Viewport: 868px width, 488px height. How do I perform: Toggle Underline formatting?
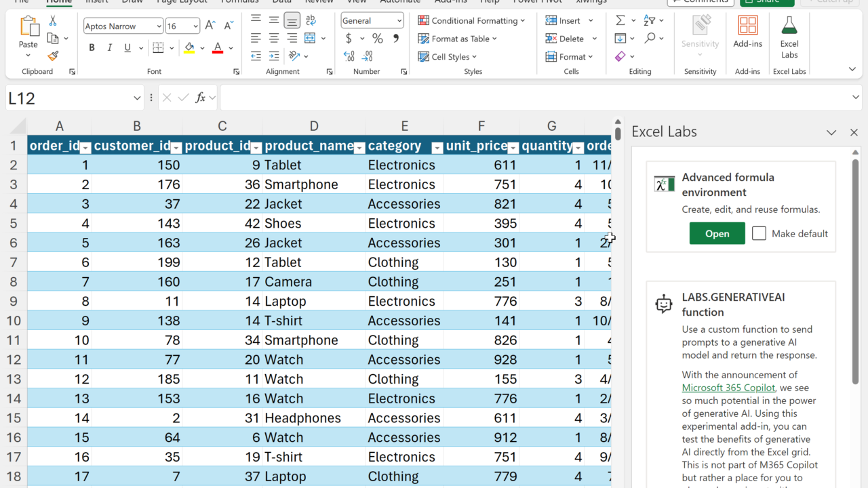tap(127, 48)
